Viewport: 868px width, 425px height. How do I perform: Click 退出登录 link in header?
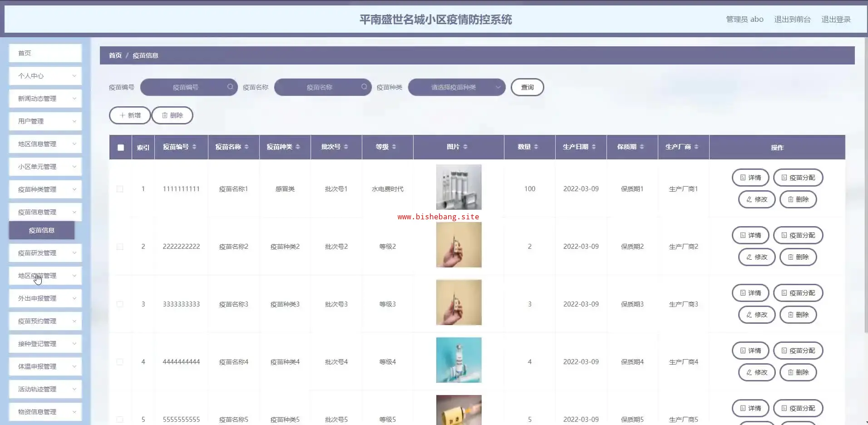tap(836, 20)
